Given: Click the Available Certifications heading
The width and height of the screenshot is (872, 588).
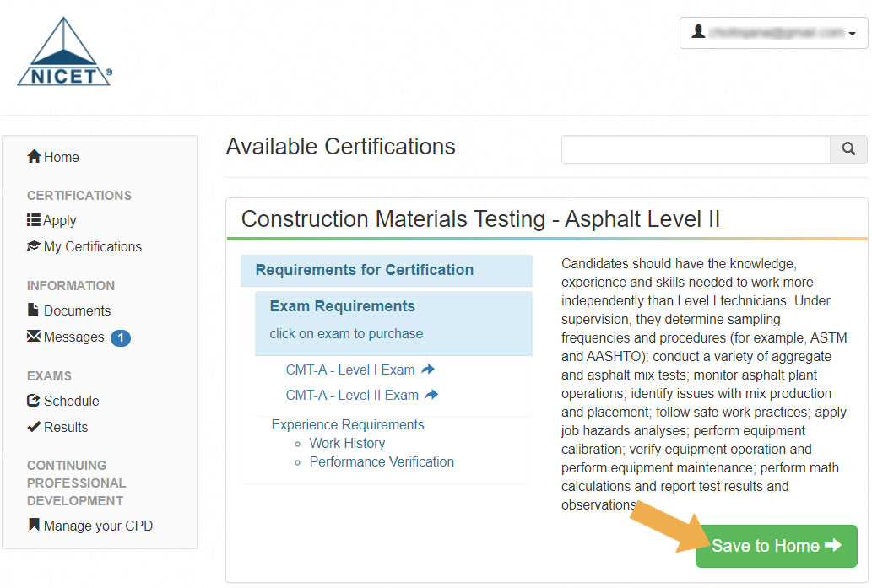Looking at the screenshot, I should pos(340,147).
